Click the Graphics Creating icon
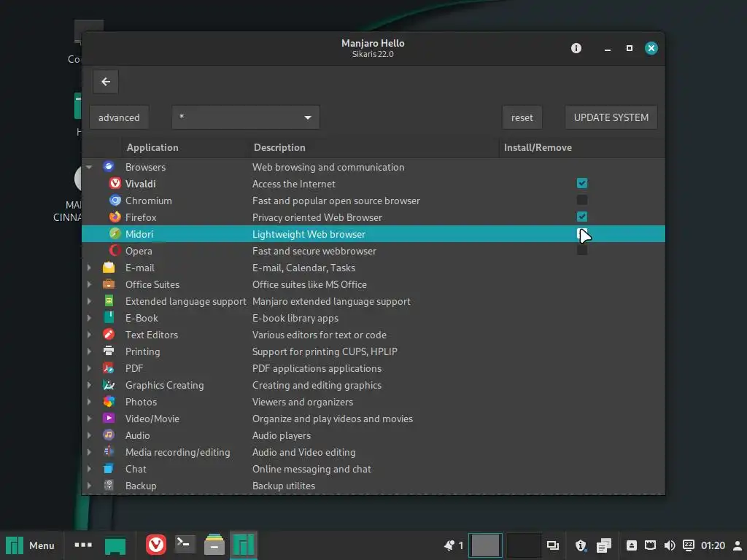747x560 pixels. (x=109, y=385)
